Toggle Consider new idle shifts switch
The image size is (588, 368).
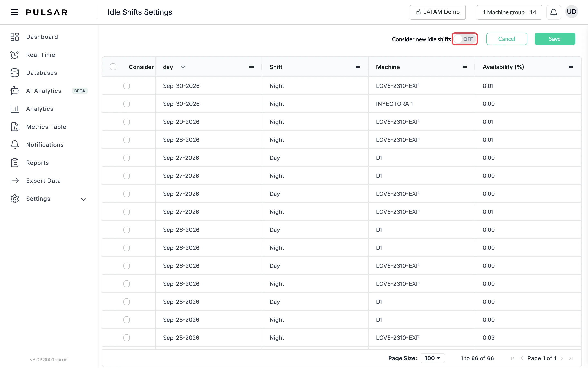coord(464,39)
